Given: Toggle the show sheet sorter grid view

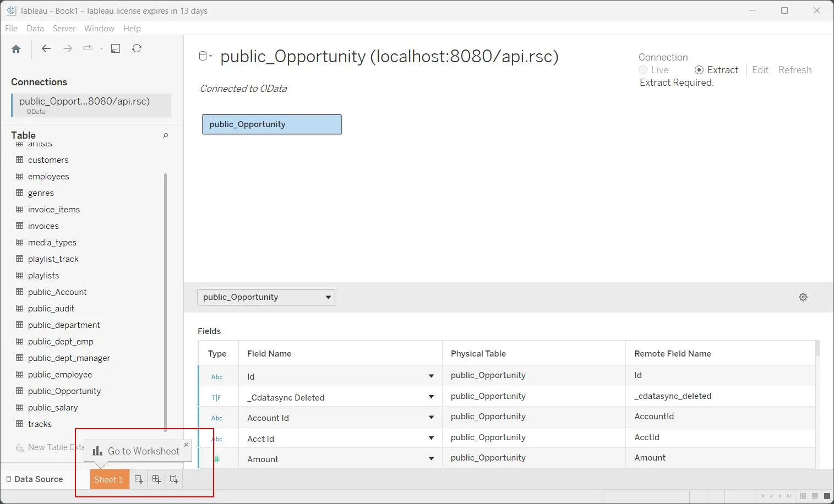Looking at the screenshot, I should point(803,496).
